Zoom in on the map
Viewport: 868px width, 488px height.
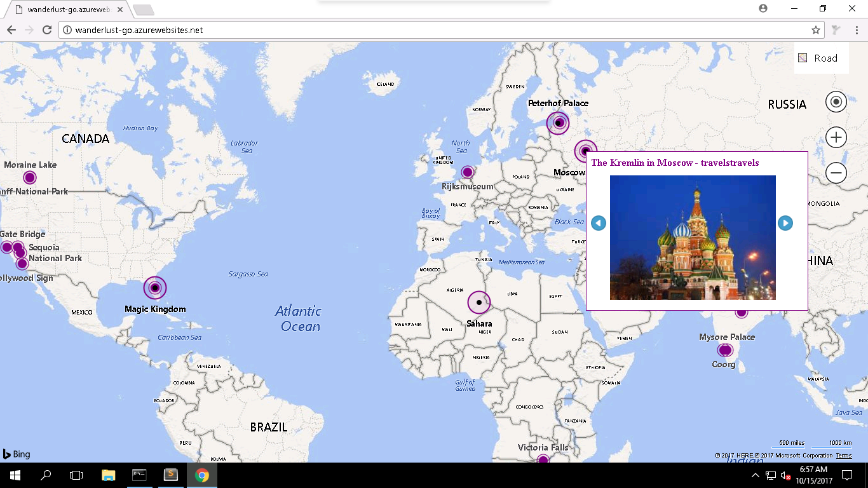pyautogui.click(x=836, y=137)
